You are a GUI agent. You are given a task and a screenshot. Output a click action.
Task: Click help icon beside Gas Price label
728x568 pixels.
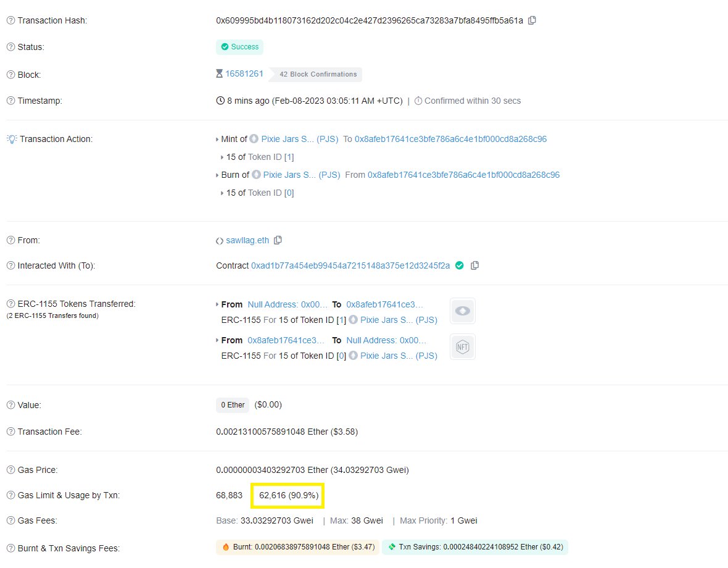tap(10, 470)
